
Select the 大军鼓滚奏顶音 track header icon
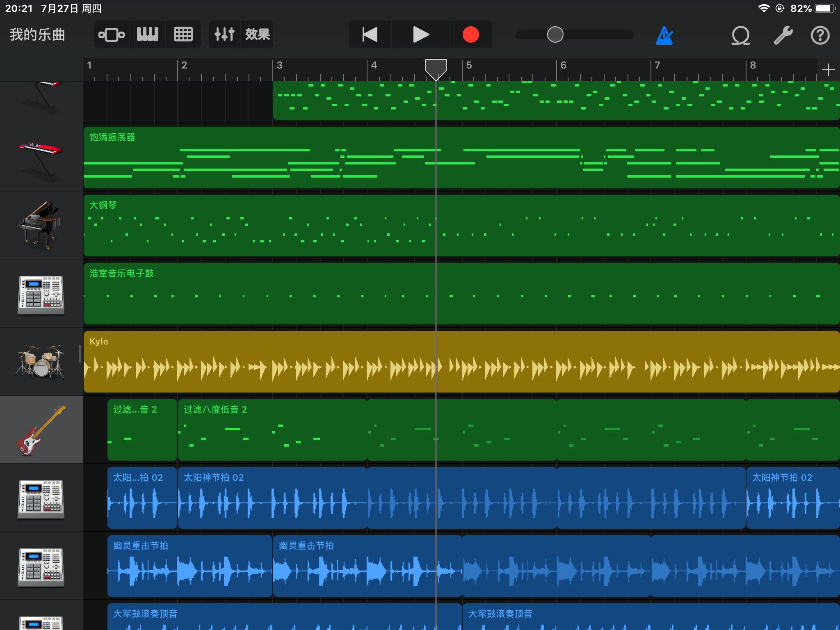pyautogui.click(x=41, y=623)
